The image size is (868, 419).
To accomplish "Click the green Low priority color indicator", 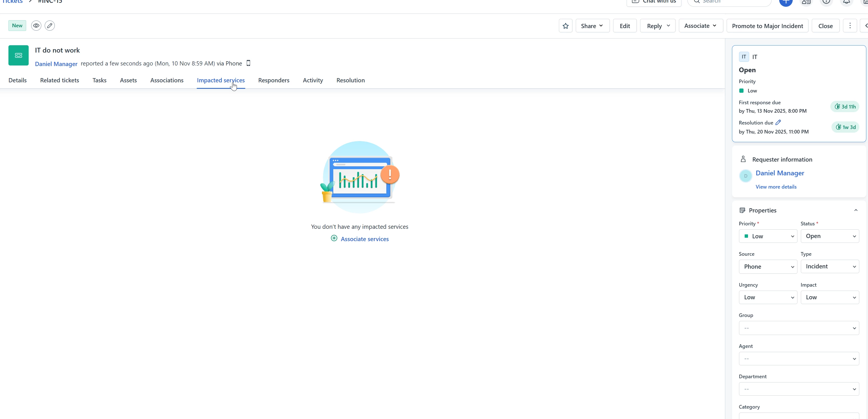I will (741, 91).
